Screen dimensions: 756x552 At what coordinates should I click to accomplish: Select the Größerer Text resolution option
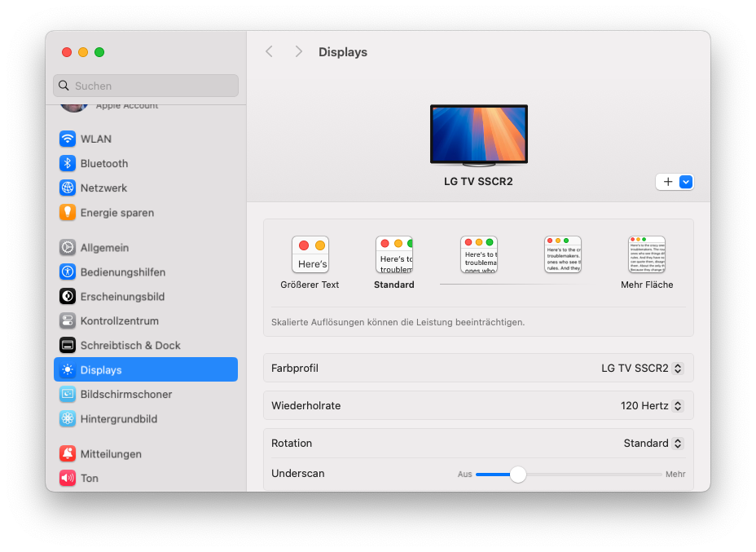(x=310, y=263)
